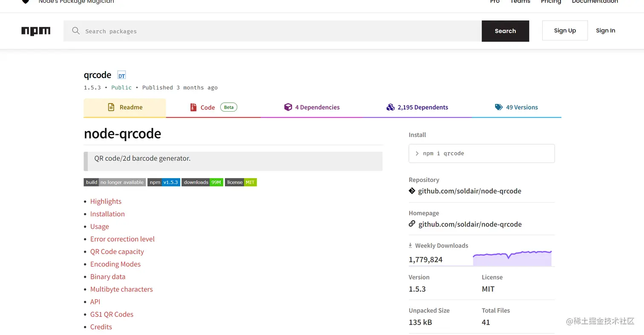Viewport: 644px width, 335px height.
Task: Click the install command prompt chevron
Action: (x=417, y=153)
